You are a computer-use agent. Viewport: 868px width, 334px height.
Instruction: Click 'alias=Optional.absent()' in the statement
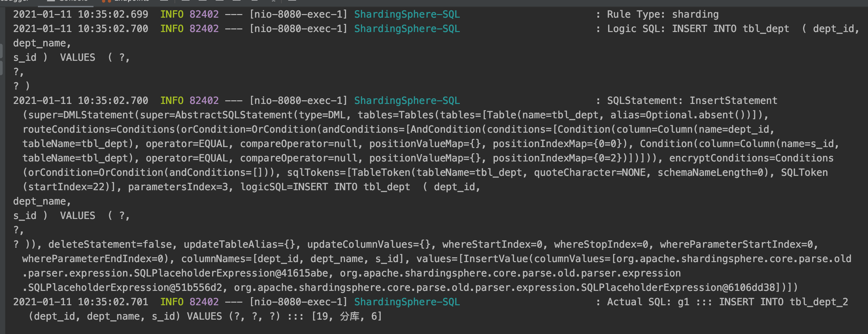[677, 115]
